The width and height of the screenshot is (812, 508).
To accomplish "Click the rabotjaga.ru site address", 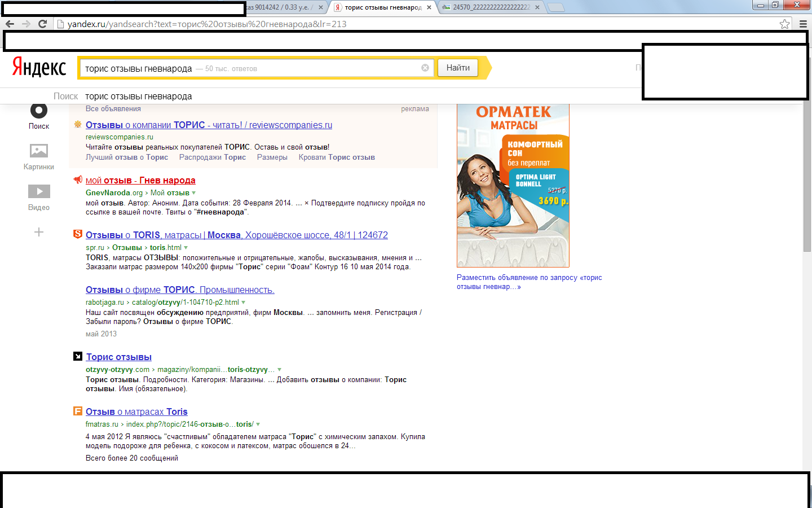I will coord(105,303).
